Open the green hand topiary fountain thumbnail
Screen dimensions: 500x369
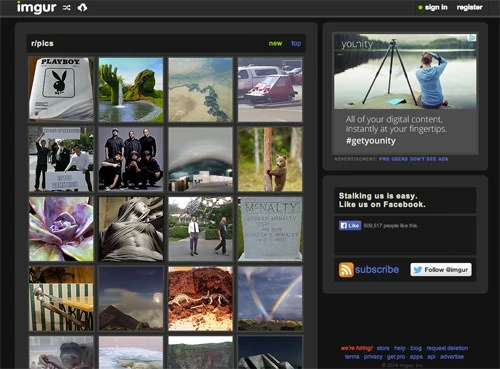[131, 89]
